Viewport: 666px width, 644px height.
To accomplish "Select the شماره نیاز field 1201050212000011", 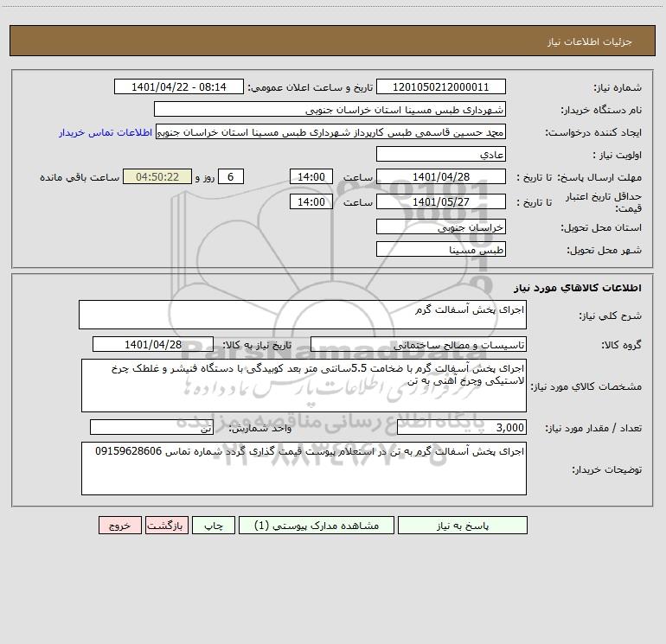I will point(441,86).
